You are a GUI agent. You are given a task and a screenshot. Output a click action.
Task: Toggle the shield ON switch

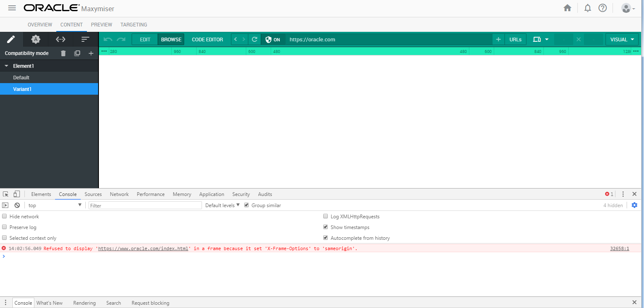click(273, 40)
